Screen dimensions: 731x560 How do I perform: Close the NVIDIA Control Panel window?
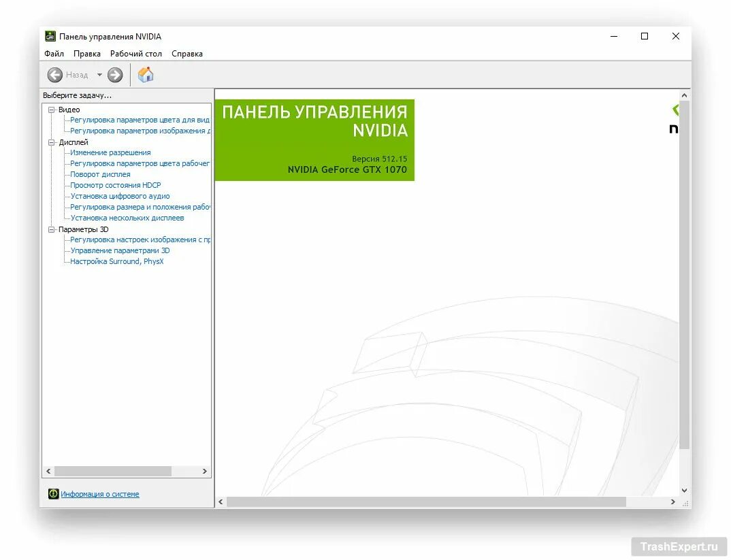[675, 36]
